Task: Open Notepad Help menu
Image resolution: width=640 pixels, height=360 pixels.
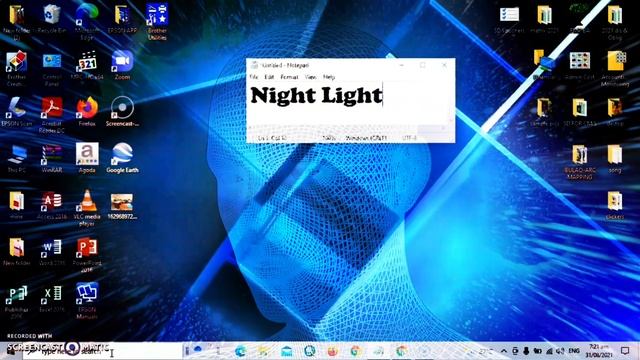Action: coord(329,77)
